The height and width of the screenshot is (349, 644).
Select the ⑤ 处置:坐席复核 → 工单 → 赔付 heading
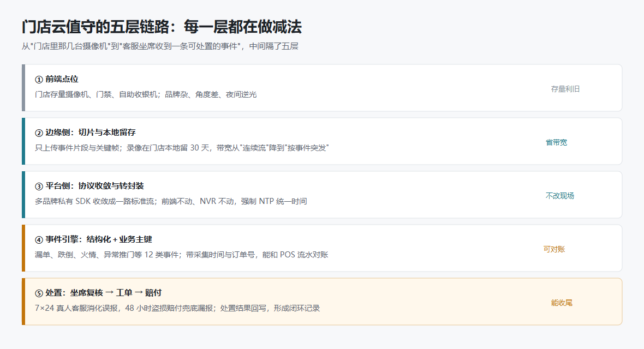point(98,293)
